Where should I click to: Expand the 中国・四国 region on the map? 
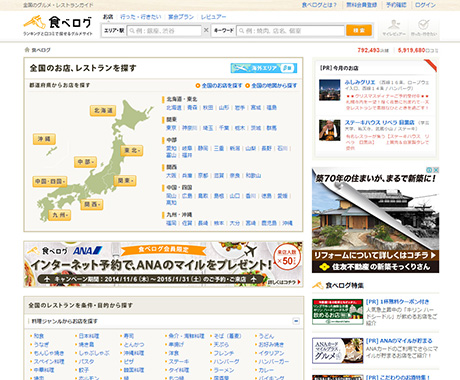[50, 182]
